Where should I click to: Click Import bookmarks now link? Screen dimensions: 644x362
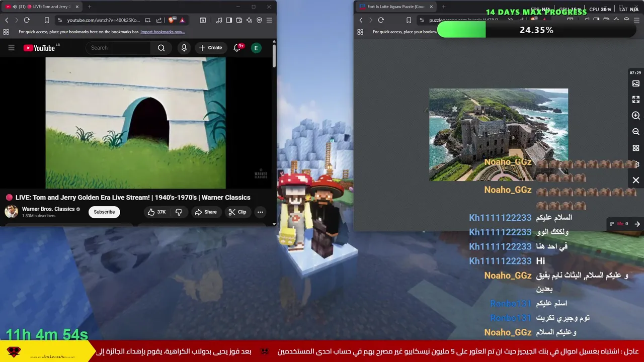click(163, 32)
